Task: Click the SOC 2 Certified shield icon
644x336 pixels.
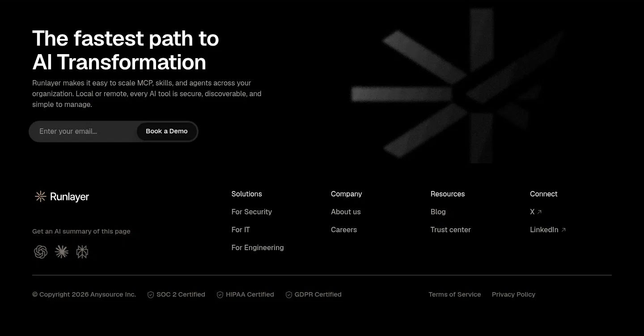Action: coord(151,295)
